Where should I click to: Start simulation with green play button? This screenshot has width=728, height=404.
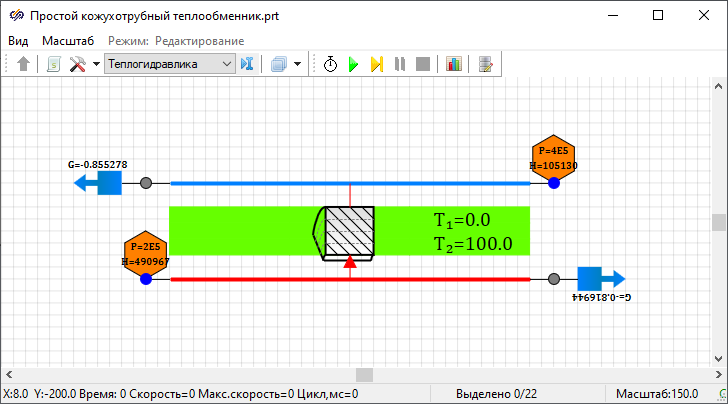(x=353, y=64)
